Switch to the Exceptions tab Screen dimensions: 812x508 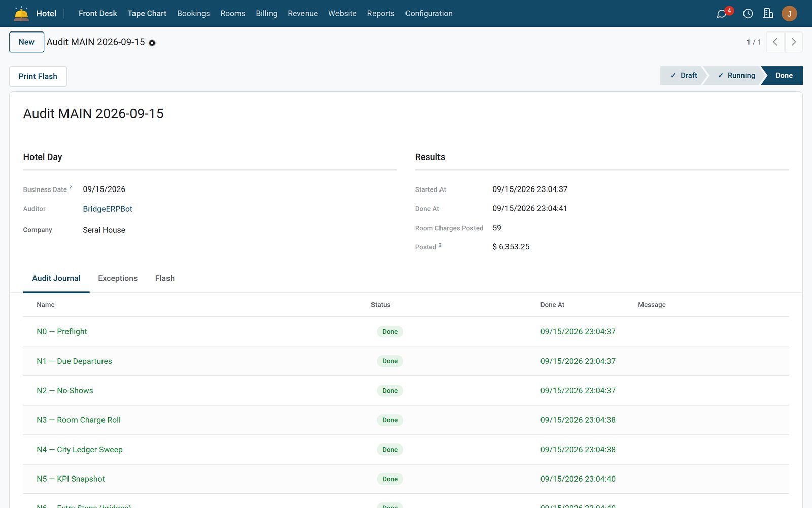[118, 278]
